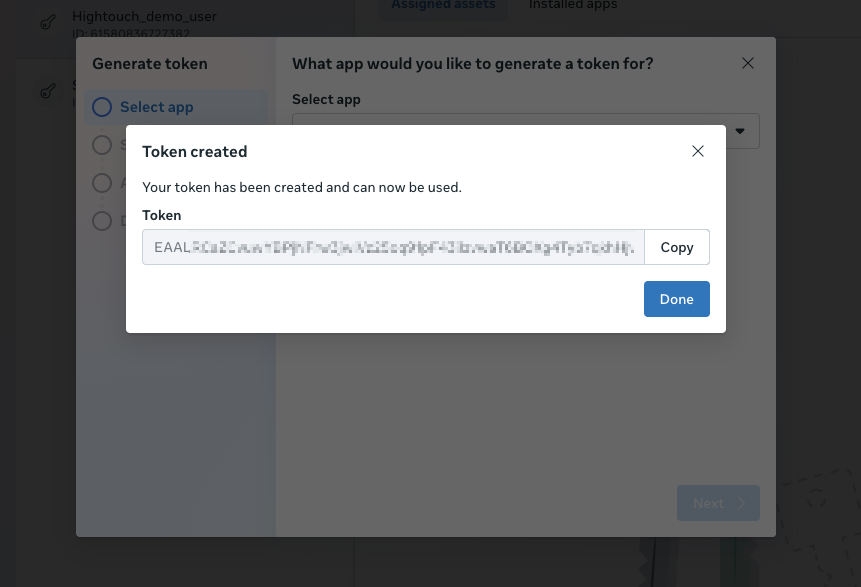Click the Next button in Generate token

pyautogui.click(x=718, y=503)
